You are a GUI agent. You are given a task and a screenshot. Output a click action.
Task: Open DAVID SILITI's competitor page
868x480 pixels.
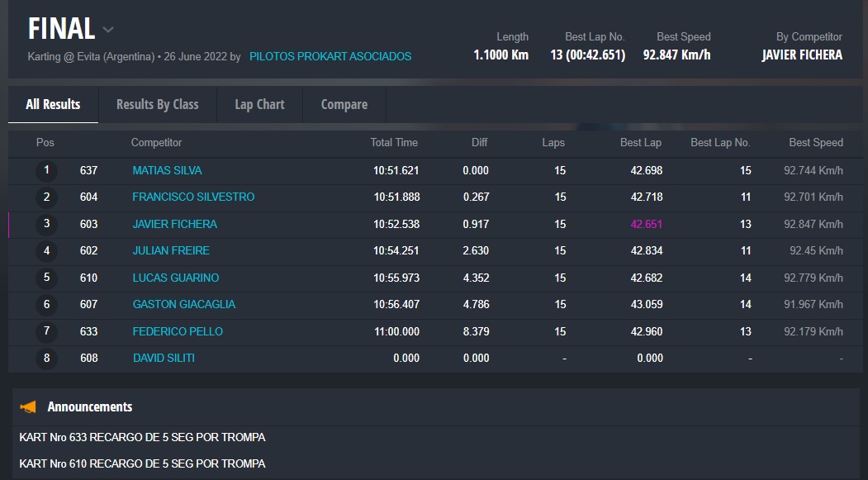[x=164, y=358]
